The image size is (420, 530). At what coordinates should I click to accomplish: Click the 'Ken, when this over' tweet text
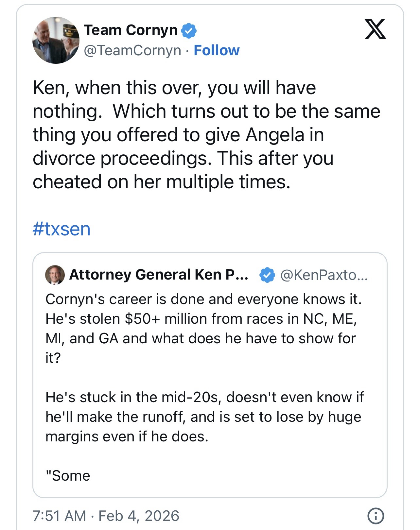(x=174, y=88)
